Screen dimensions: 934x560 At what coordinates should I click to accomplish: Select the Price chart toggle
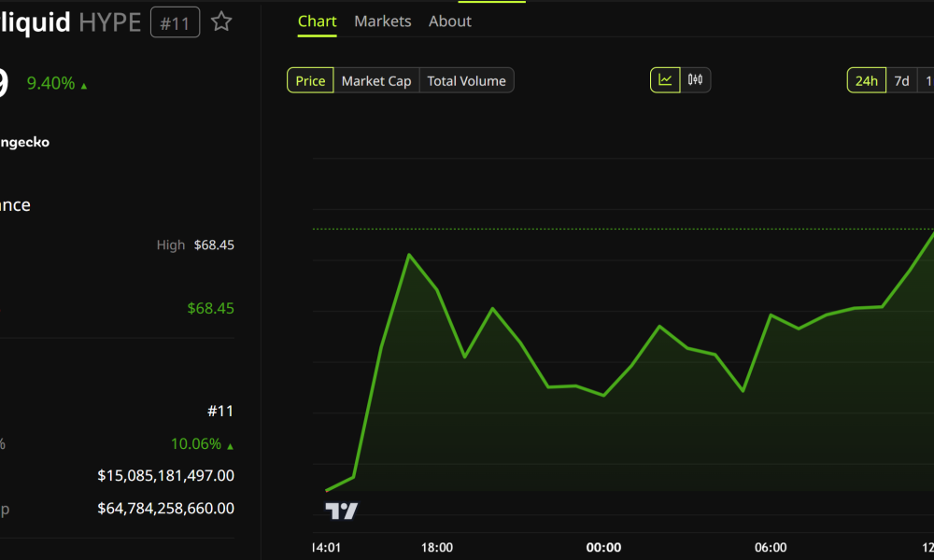tap(310, 80)
